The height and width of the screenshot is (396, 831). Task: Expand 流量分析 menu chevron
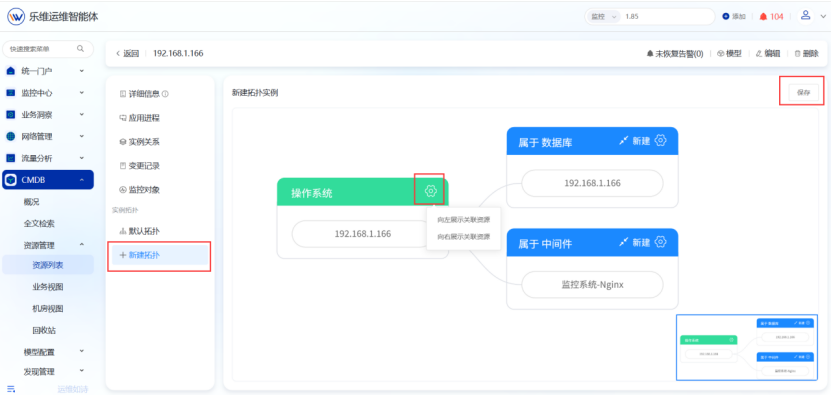[x=82, y=158]
